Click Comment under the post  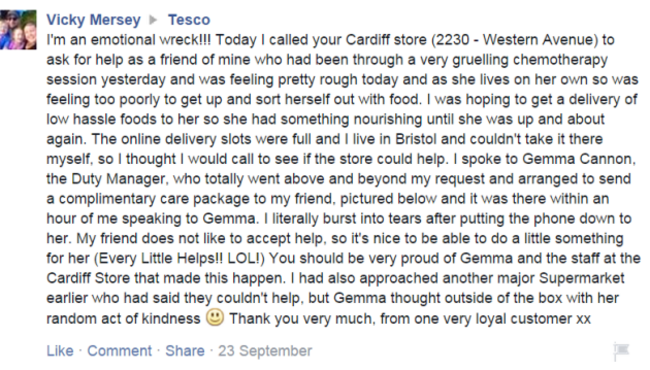click(119, 351)
